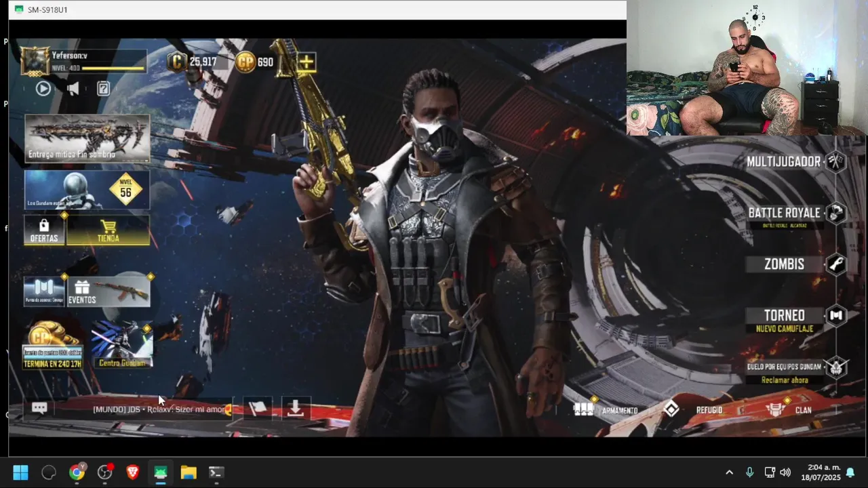Screen dimensions: 868x488
Task: Open the Tienda shopping cart
Action: (x=108, y=226)
